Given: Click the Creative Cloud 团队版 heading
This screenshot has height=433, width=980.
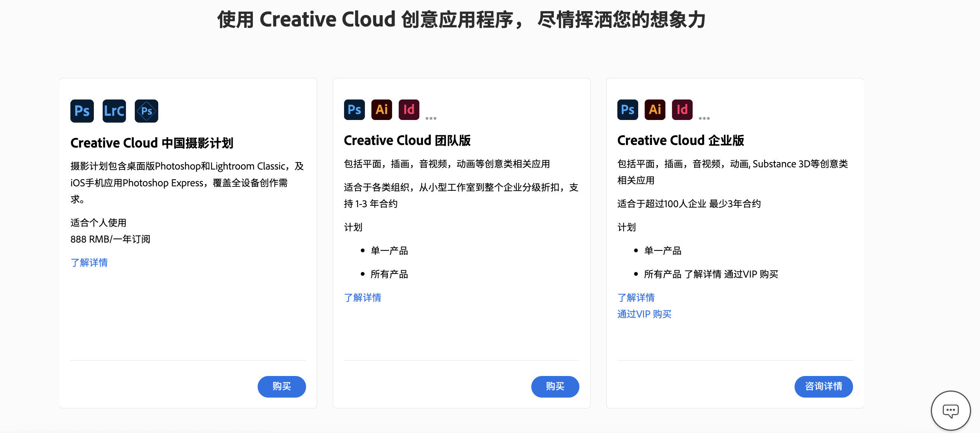Looking at the screenshot, I should pyautogui.click(x=407, y=140).
